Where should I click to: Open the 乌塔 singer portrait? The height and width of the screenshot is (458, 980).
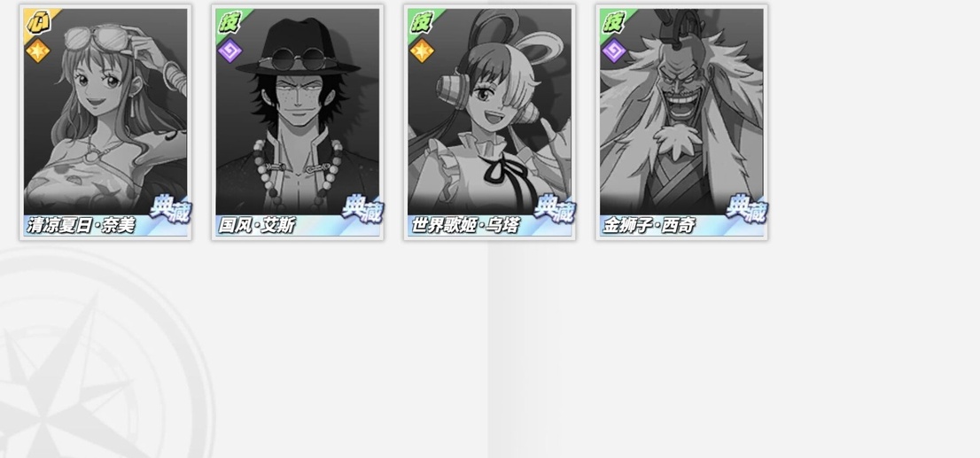pos(489,113)
